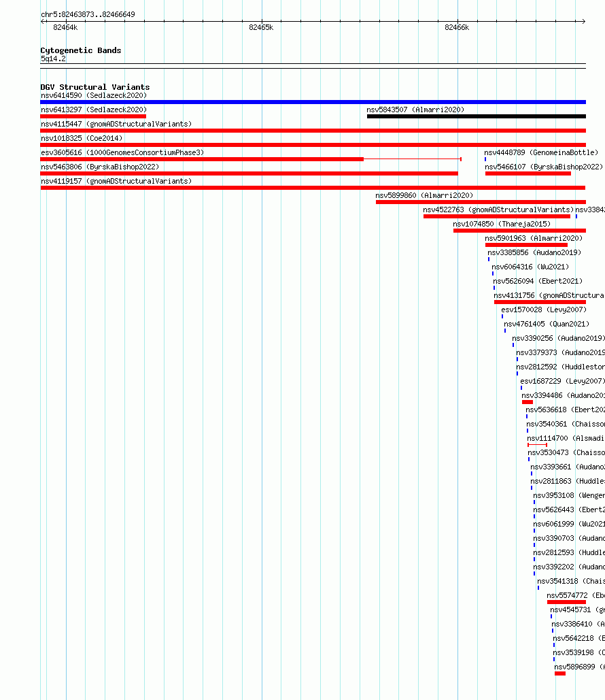605x700 pixels.
Task: Open nsv2812592 Huddleston variant label
Action: click(560, 367)
